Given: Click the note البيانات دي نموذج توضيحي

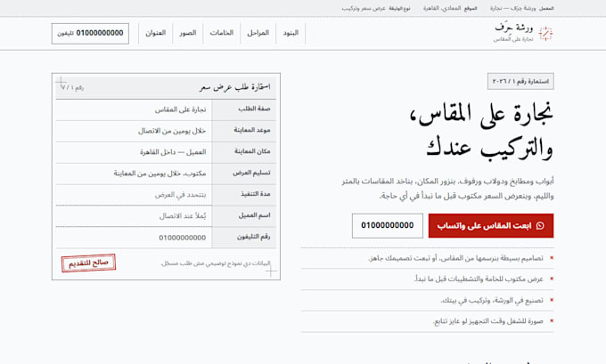Looking at the screenshot, I should (216, 263).
